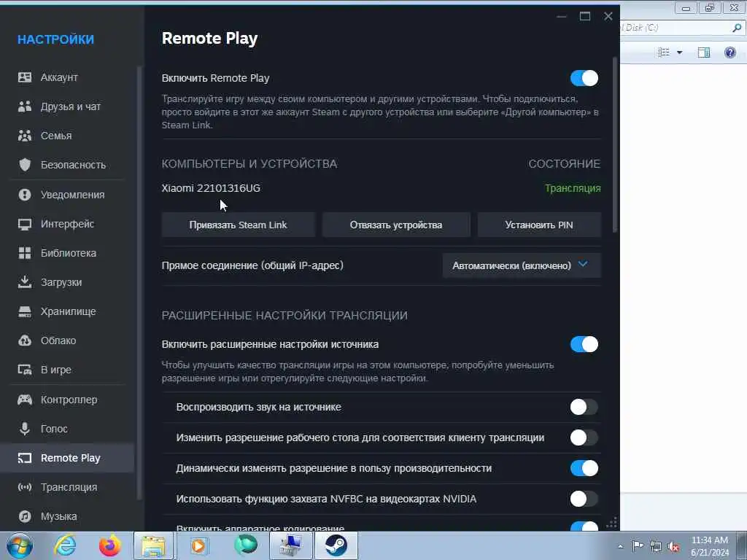The height and width of the screenshot is (560, 747).
Task: Select the Xiaomi 22101316UG device entry
Action: [x=211, y=188]
